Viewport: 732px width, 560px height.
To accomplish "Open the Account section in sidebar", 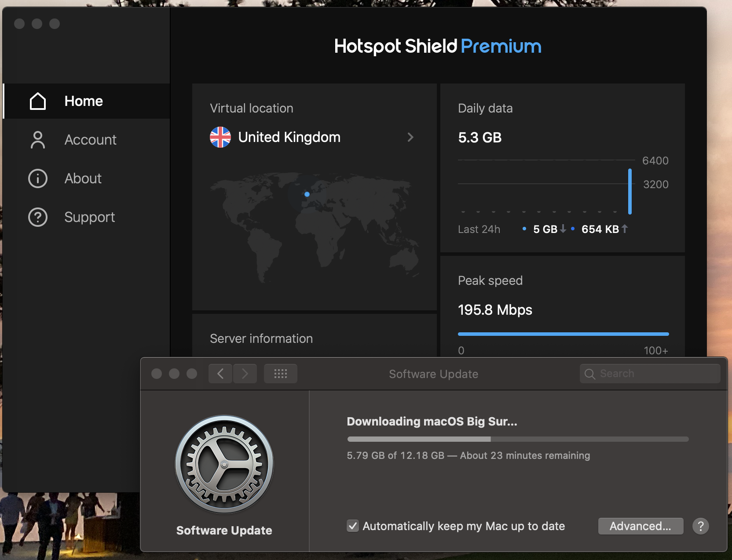I will point(87,140).
